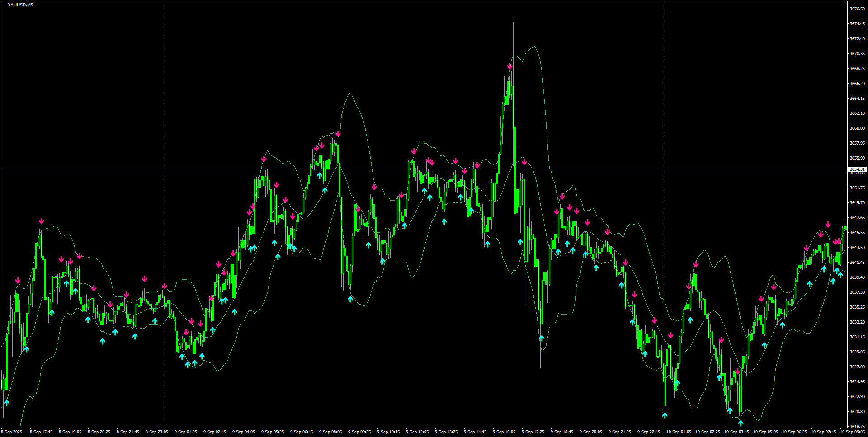
Task: Click the cyan buy arrow near the 3620 low
Action: click(741, 423)
